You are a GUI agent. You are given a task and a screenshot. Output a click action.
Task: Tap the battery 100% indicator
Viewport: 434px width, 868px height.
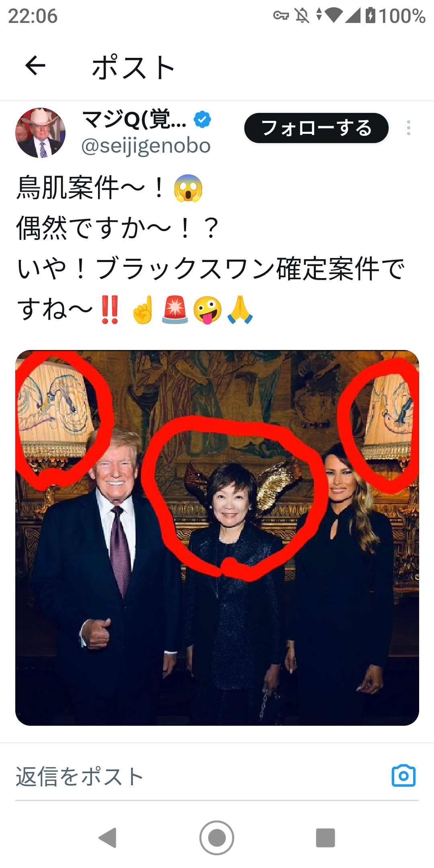395,16
